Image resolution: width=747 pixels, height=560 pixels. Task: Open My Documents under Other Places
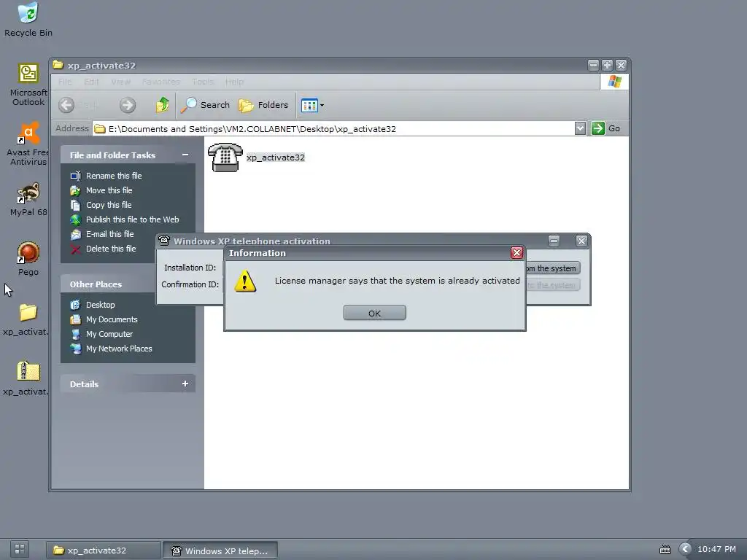coord(112,319)
